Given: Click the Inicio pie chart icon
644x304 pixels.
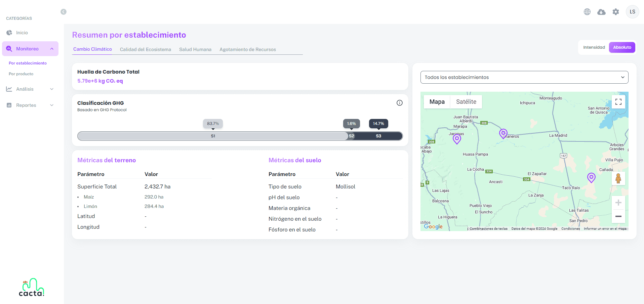Looking at the screenshot, I should click(x=9, y=33).
